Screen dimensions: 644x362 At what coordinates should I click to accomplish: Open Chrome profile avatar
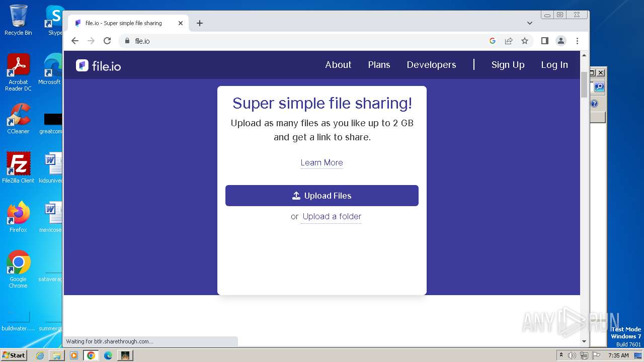click(x=561, y=41)
